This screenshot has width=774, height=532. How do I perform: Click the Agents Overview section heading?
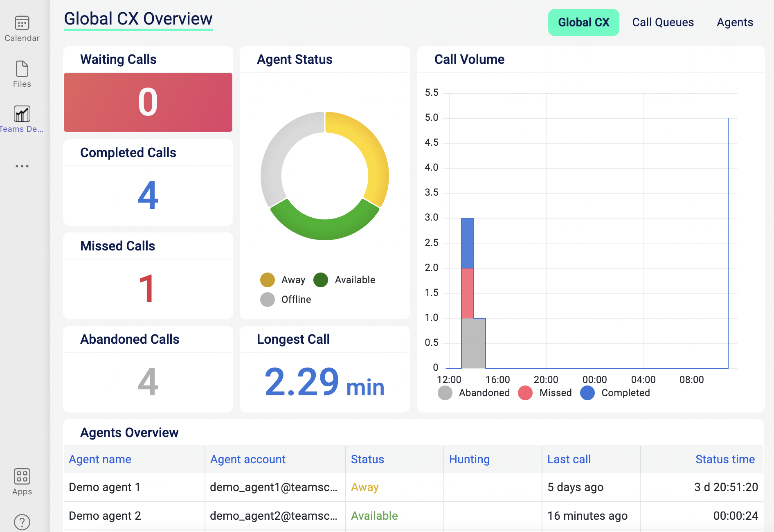(129, 433)
